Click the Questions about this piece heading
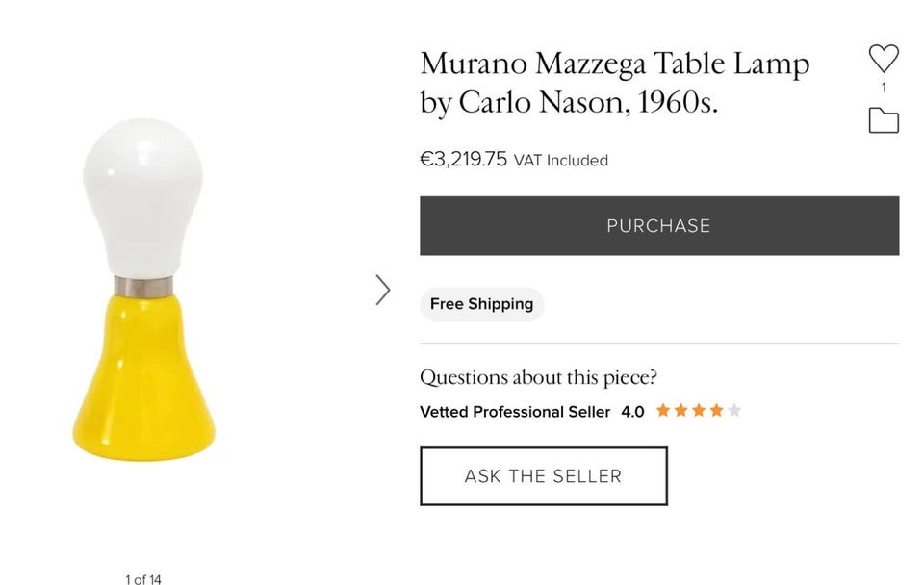Screen dimensions: 924x585 coord(538,377)
